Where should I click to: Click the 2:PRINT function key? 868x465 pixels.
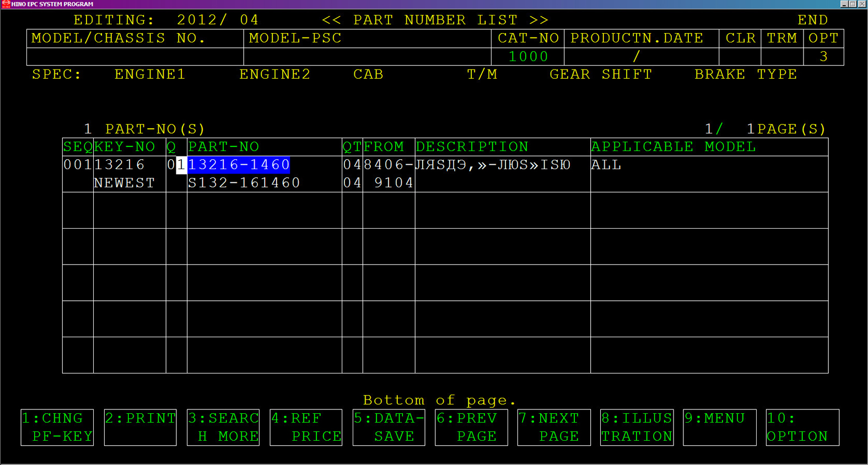tap(140, 427)
